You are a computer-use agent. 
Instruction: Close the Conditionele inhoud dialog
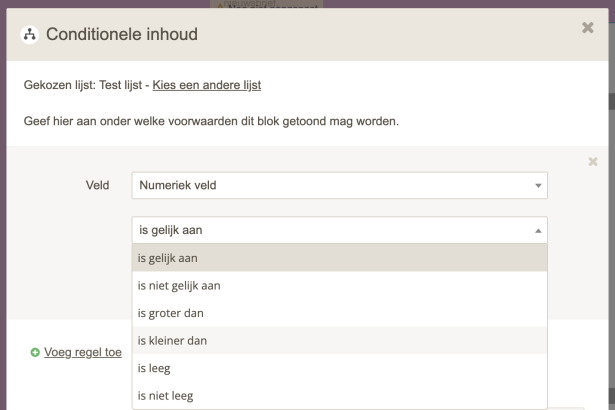coord(588,28)
